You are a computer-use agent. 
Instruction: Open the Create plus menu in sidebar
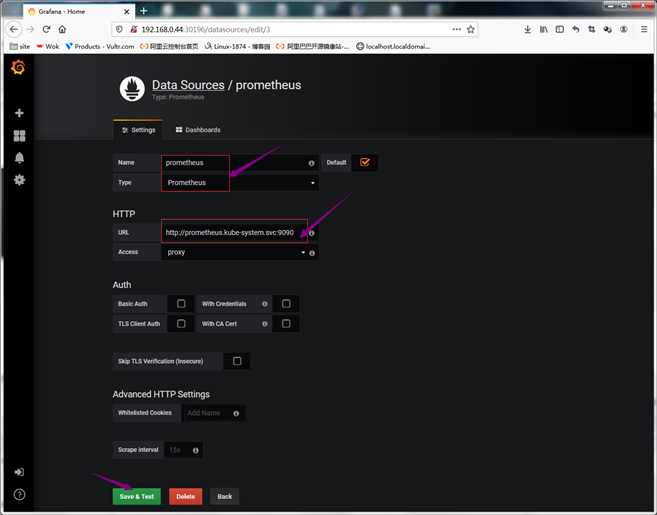click(19, 113)
